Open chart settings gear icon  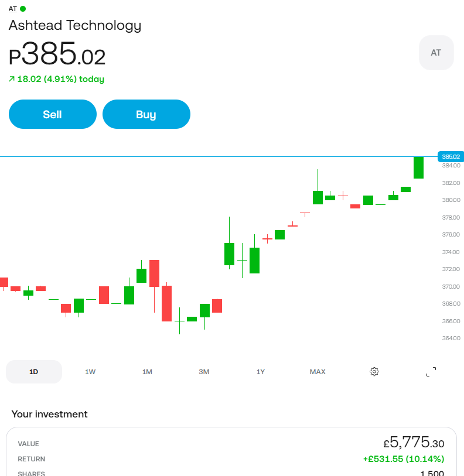point(374,372)
